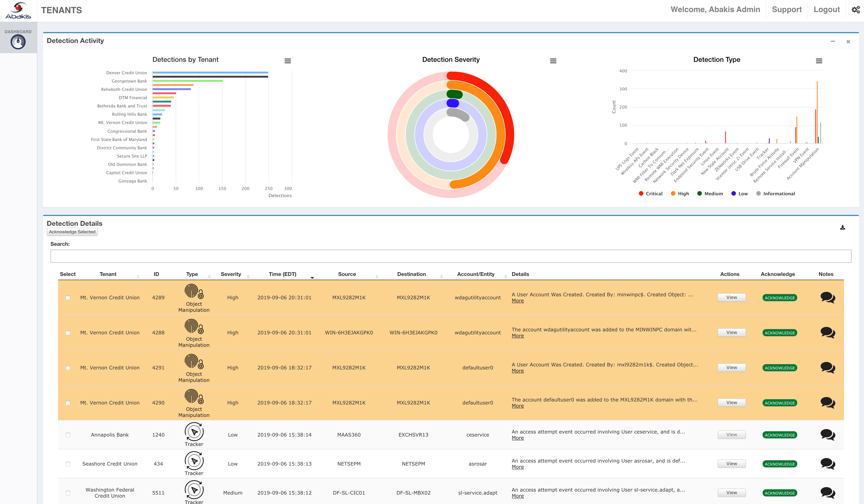The width and height of the screenshot is (864, 504).
Task: Check the select checkbox for detection 4289
Action: 68,298
